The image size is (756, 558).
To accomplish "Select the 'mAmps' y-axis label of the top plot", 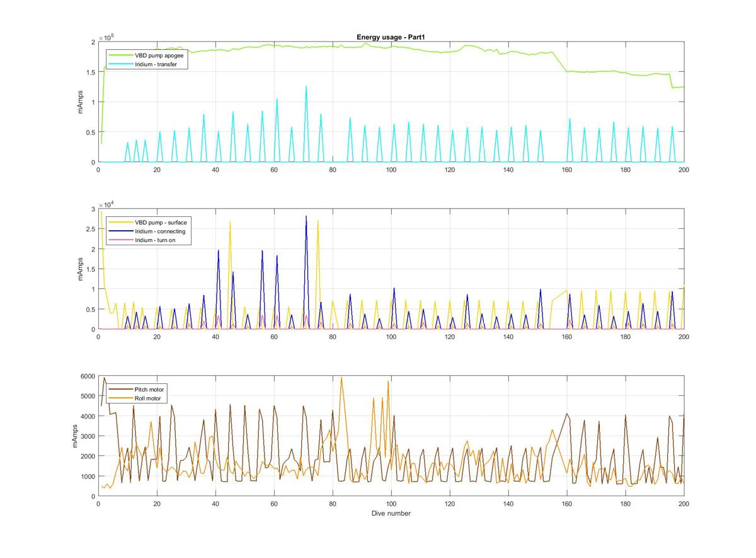I will tap(80, 102).
